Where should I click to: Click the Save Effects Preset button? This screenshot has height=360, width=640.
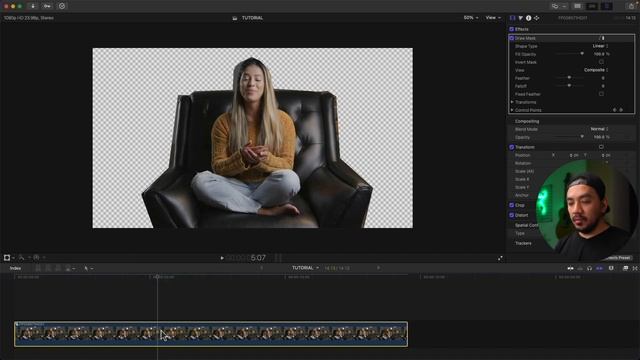click(x=618, y=258)
